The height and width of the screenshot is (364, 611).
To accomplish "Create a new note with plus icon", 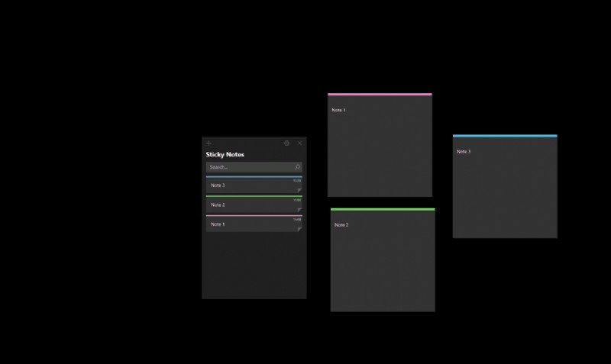I will [x=209, y=143].
